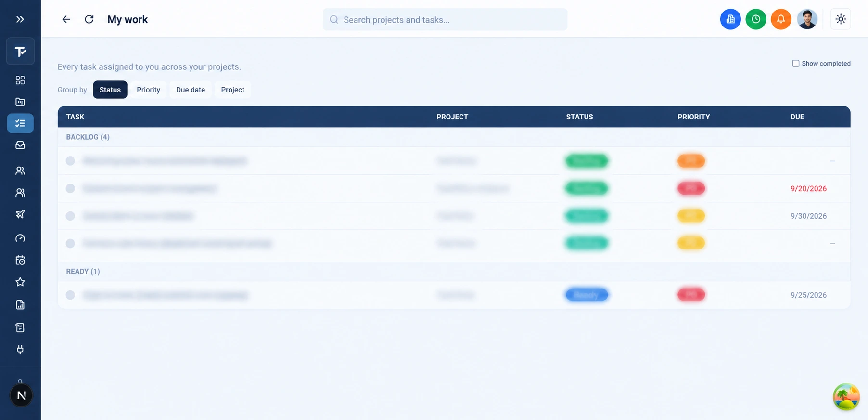This screenshot has width=868, height=420.
Task: Open the airplane icon in sidebar
Action: click(20, 214)
